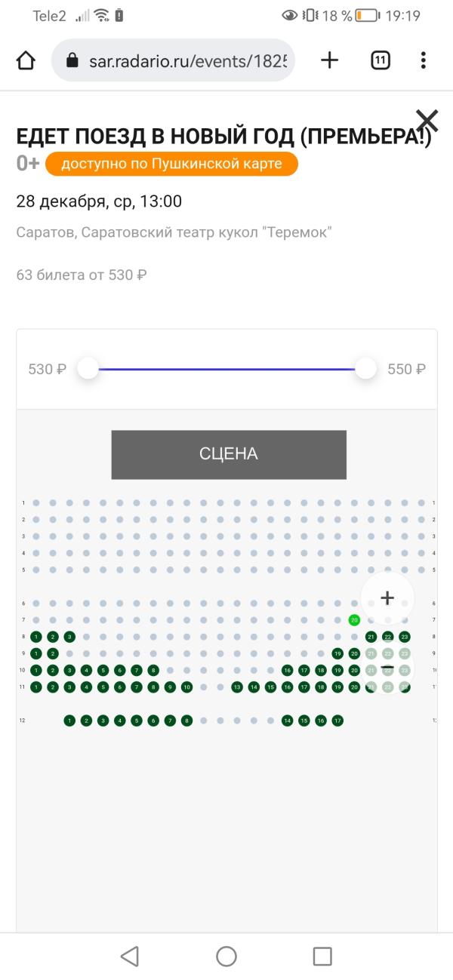Image resolution: width=453 pixels, height=980 pixels.
Task: Tap the Android home circle button
Action: [x=226, y=957]
